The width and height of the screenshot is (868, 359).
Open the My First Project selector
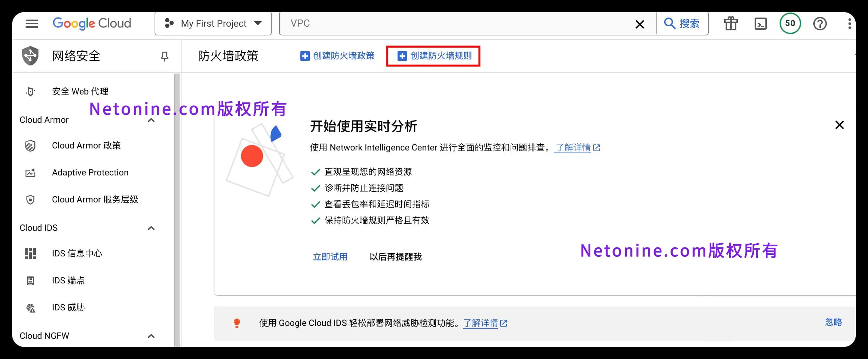[213, 24]
